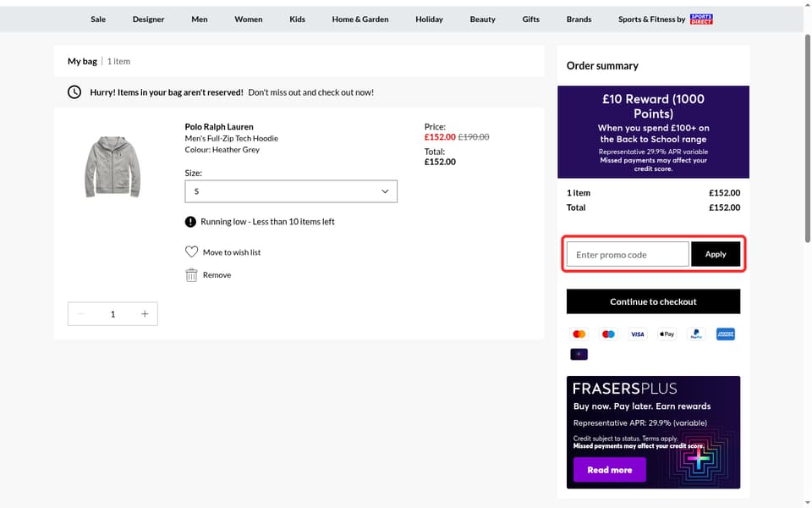Decrease quantity with the minus button
Screen dimensions: 812x508
[x=81, y=313]
